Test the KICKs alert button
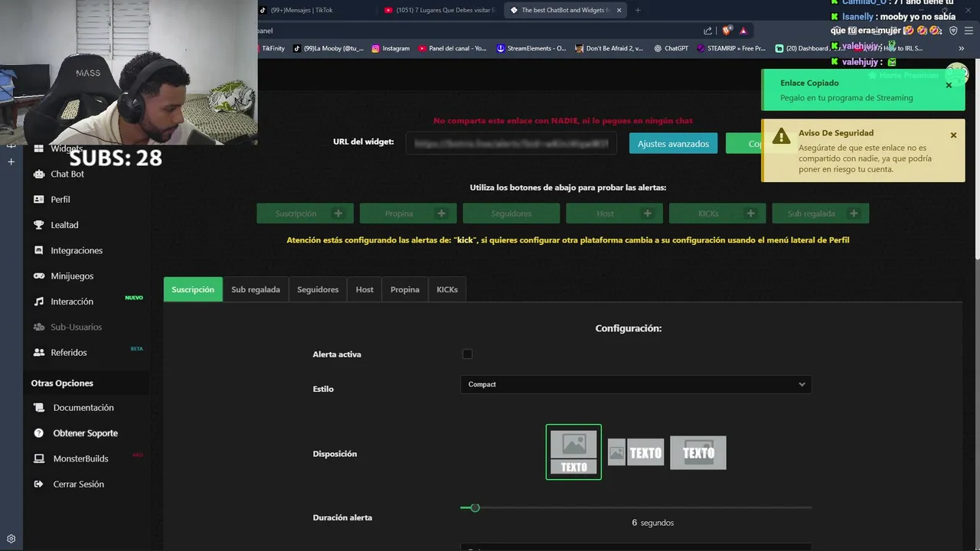 (x=717, y=214)
